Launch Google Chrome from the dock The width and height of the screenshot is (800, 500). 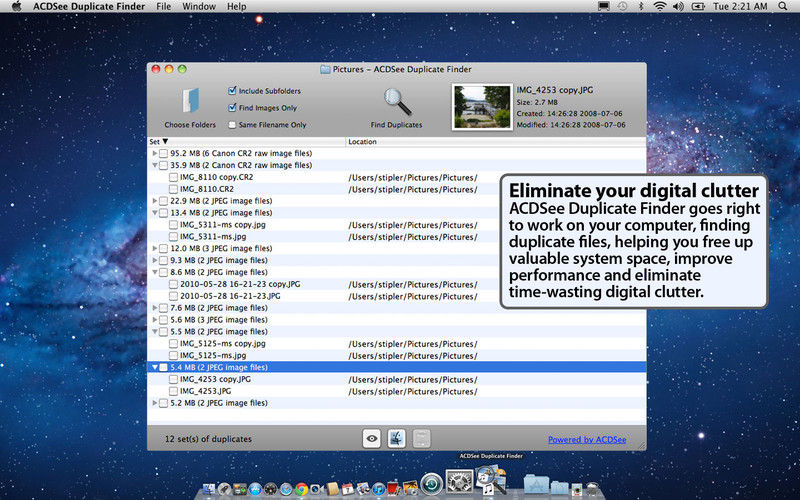click(x=302, y=489)
